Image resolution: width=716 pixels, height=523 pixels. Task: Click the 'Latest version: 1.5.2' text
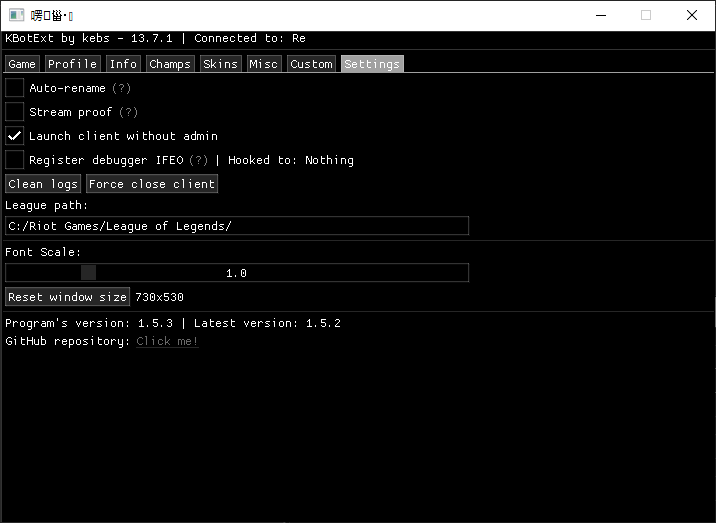(x=267, y=323)
